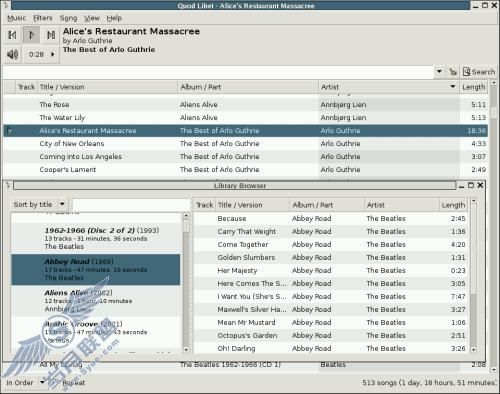500x394 pixels.
Task: Click the 513 songs status text
Action: [429, 383]
